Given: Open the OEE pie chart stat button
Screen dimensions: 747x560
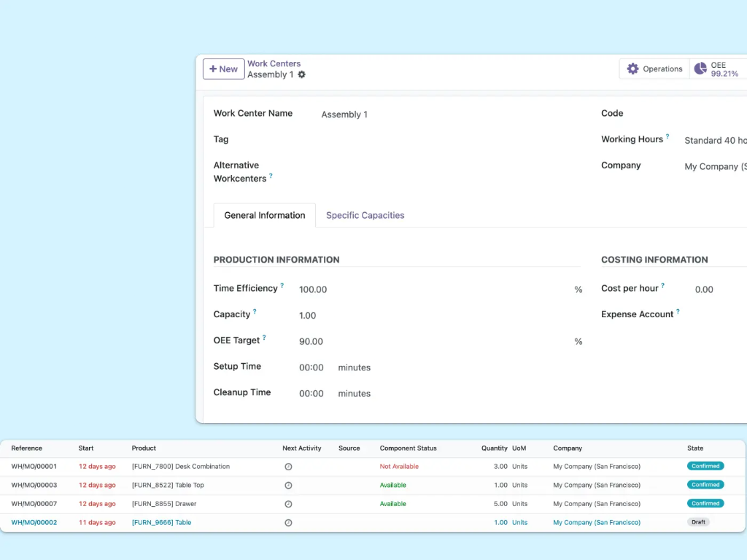Looking at the screenshot, I should point(701,69).
